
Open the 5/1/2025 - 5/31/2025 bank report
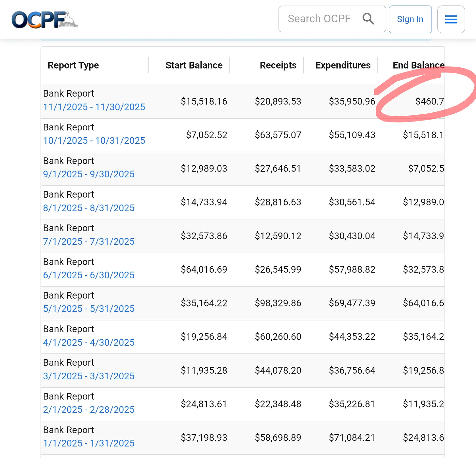coord(89,309)
